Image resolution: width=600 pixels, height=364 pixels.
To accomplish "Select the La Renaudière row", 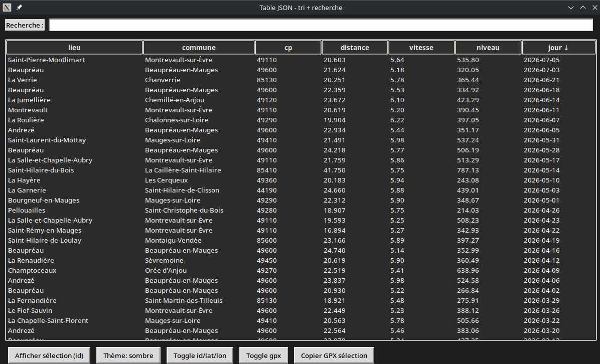I will pyautogui.click(x=301, y=260).
